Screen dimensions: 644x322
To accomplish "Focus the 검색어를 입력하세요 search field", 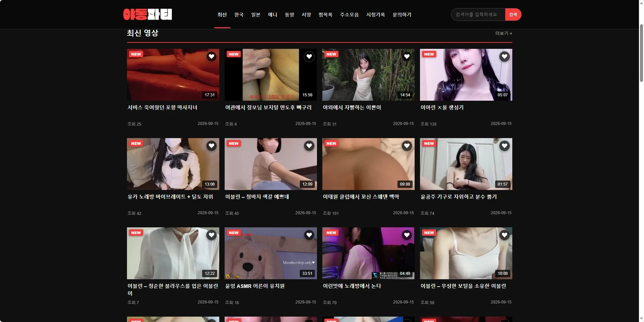I will (x=478, y=14).
